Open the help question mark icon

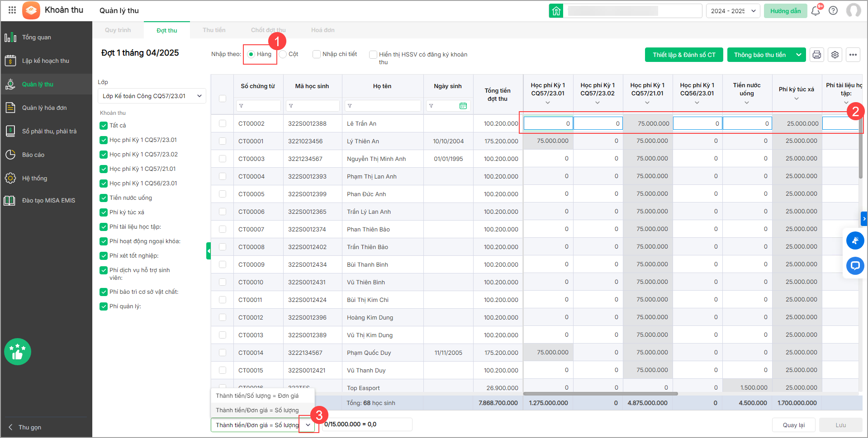833,11
